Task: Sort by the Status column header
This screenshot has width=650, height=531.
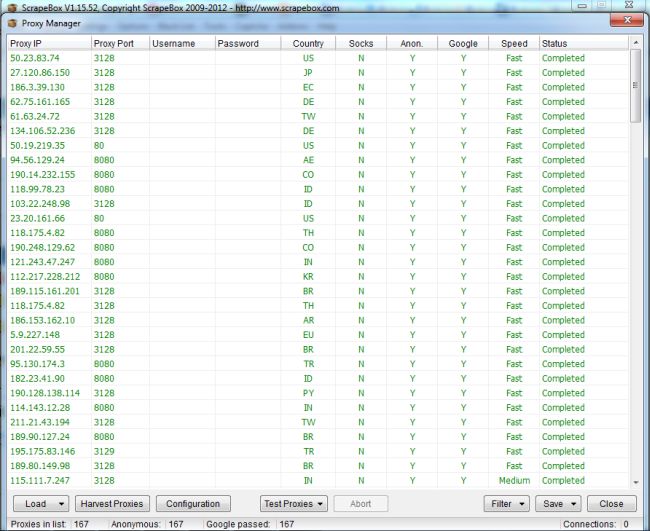Action: tap(584, 44)
